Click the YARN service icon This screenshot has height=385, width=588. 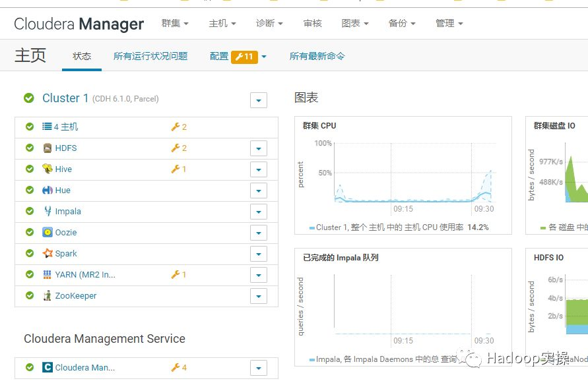click(48, 274)
